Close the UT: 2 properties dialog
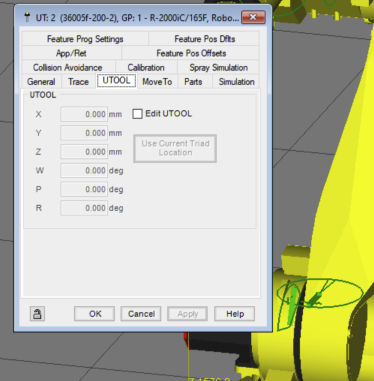 253,17
